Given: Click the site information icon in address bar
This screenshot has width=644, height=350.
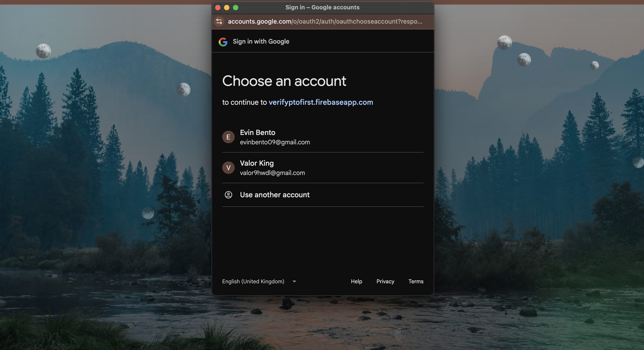Looking at the screenshot, I should click(219, 22).
